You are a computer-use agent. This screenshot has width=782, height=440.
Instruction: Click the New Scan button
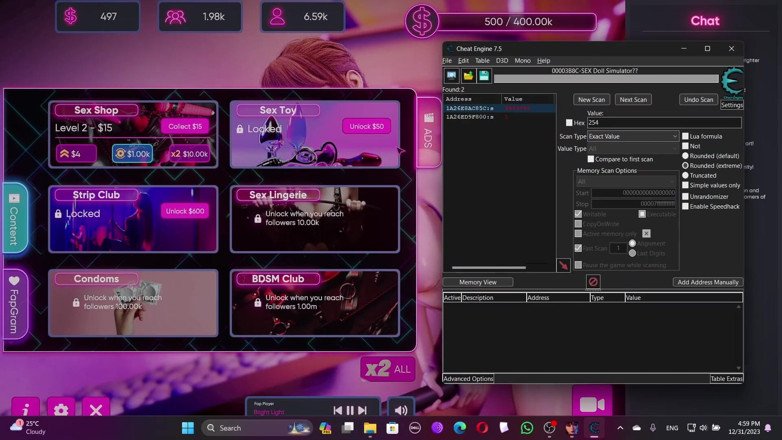[591, 99]
